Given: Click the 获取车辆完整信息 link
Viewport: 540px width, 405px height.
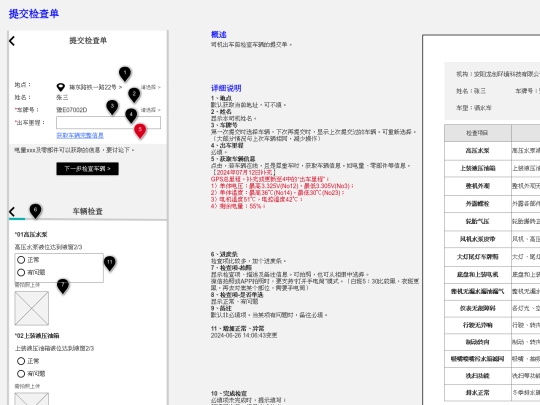Looking at the screenshot, I should click(80, 135).
